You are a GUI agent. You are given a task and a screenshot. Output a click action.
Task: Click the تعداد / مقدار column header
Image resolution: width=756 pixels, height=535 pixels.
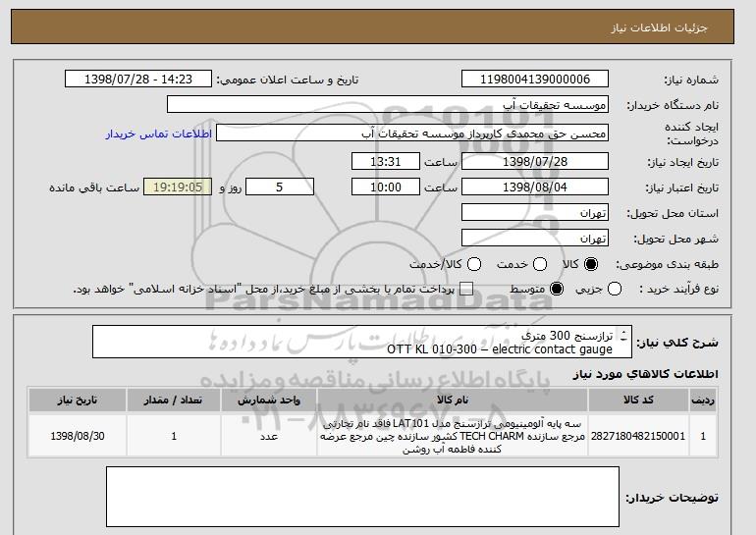[x=174, y=401]
